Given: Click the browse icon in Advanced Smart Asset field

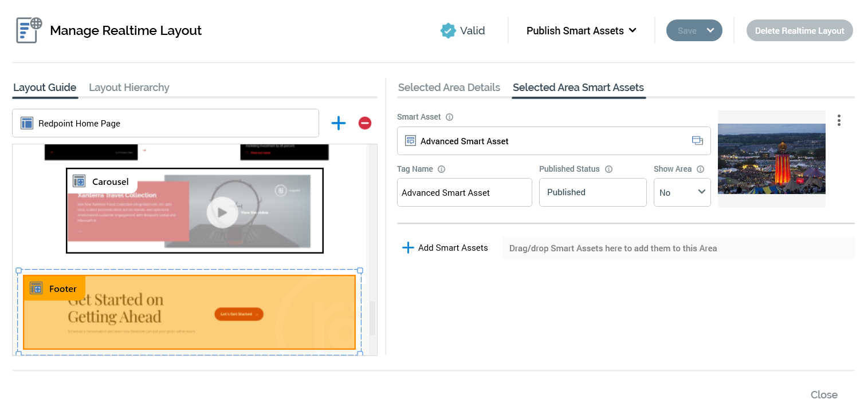Looking at the screenshot, I should pyautogui.click(x=697, y=141).
